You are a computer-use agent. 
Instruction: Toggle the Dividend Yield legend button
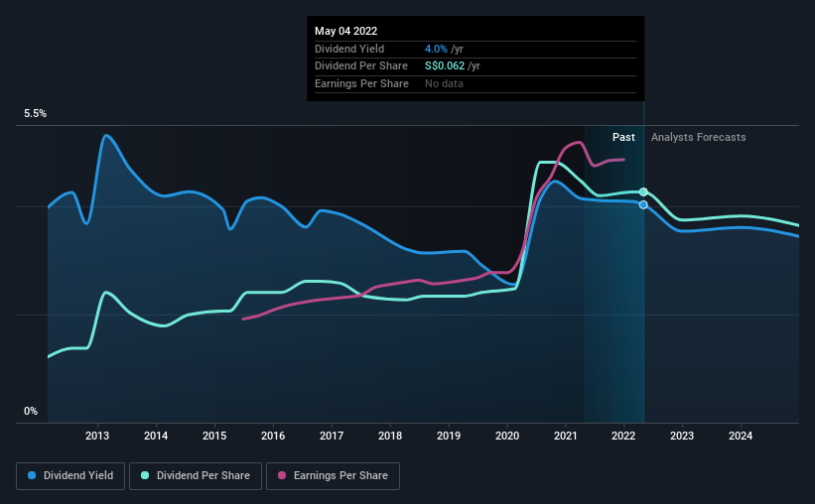coord(70,475)
